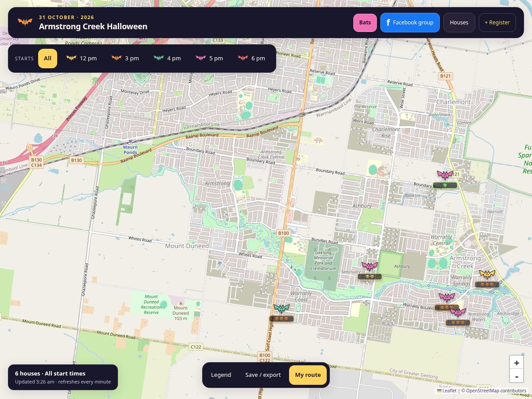Image resolution: width=532 pixels, height=399 pixels.
Task: Filter houses starting at 6 pm
Action: coord(251,59)
